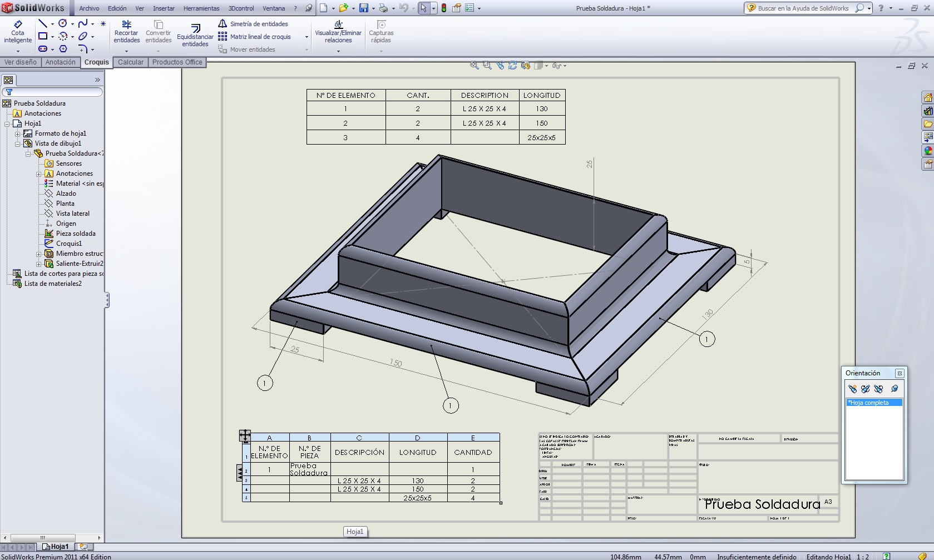The width and height of the screenshot is (934, 560).
Task: Select the Spline sketch tool
Action: [x=83, y=23]
